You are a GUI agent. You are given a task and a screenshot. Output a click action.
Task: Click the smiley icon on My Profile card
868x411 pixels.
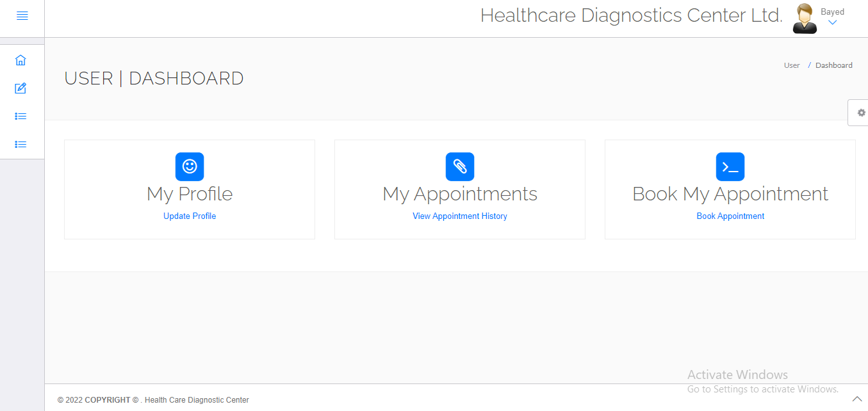click(x=190, y=166)
